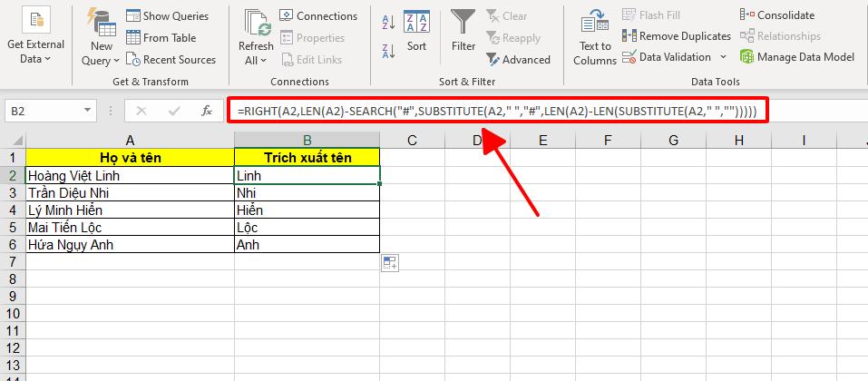Open Advanced filter options
868x381 pixels.
click(518, 59)
